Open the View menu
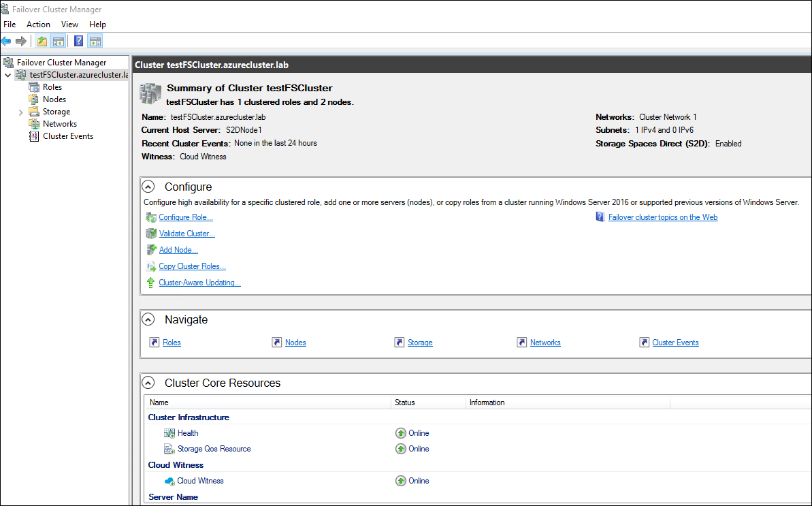The height and width of the screenshot is (506, 812). pyautogui.click(x=69, y=25)
